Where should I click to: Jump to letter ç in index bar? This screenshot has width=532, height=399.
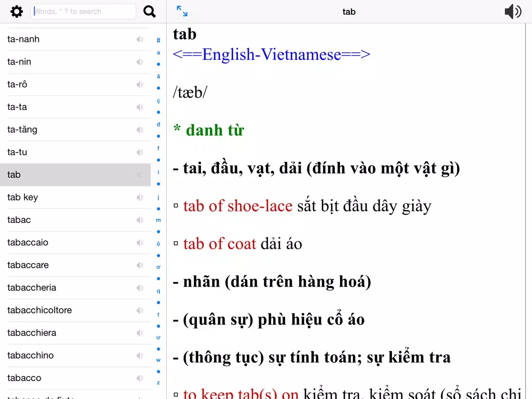click(158, 101)
